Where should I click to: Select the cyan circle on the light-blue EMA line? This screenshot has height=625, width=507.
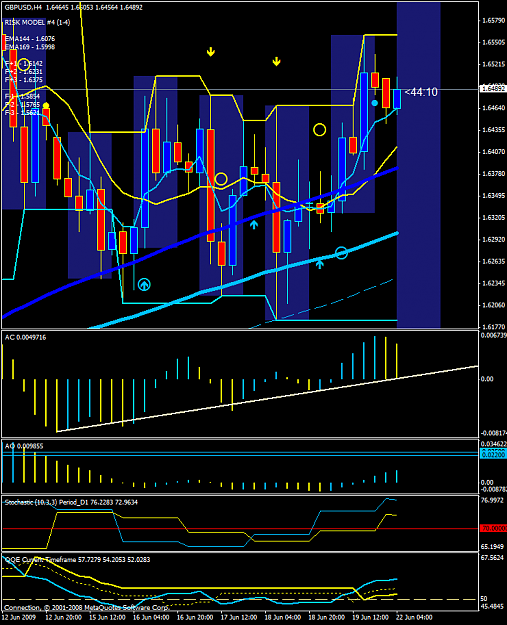[341, 253]
